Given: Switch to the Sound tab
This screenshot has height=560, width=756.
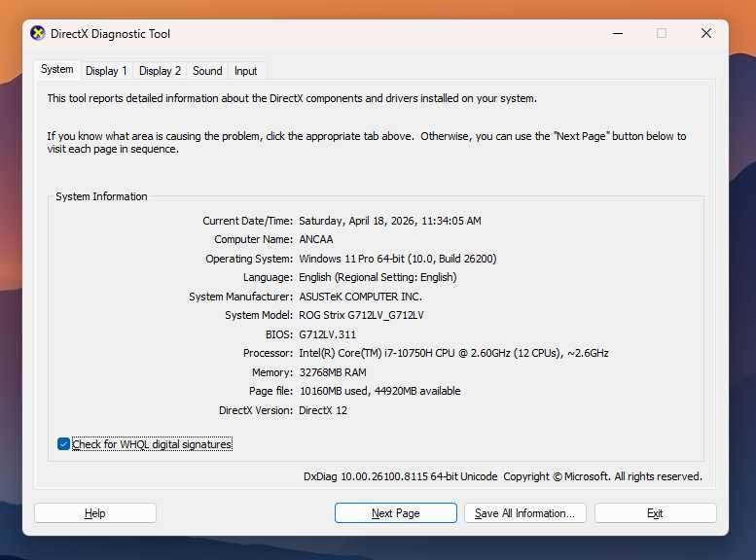Looking at the screenshot, I should 207,71.
